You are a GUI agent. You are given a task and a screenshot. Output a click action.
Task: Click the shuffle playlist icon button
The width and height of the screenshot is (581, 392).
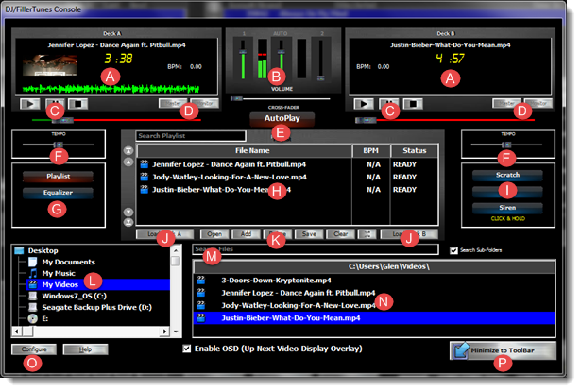(x=367, y=234)
